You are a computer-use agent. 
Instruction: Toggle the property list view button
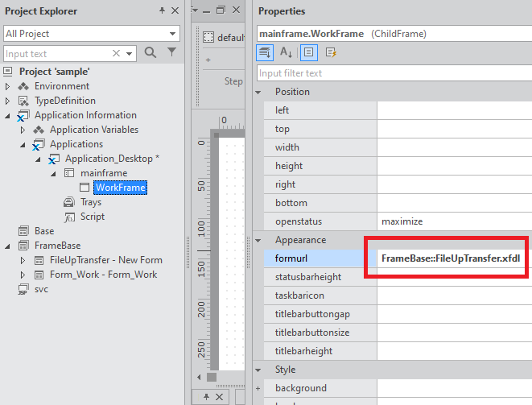click(x=308, y=52)
